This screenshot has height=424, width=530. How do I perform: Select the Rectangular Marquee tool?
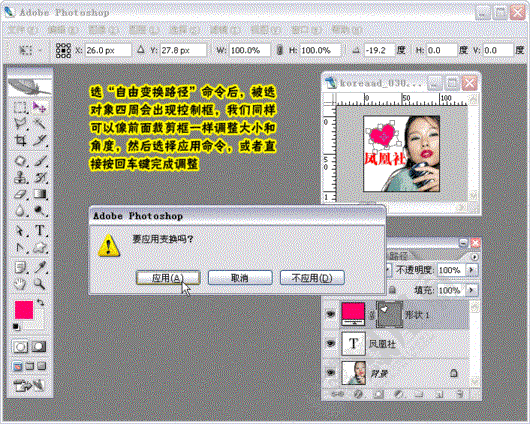[20, 108]
